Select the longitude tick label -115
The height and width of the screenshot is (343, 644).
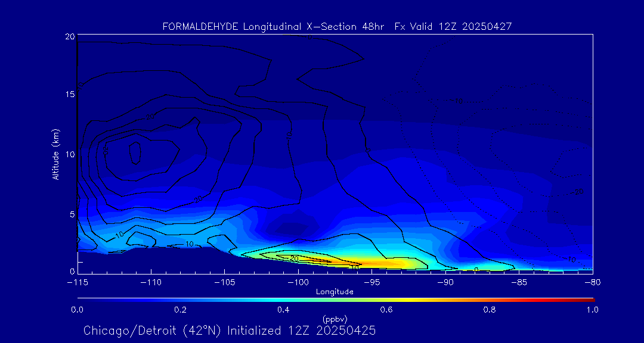click(x=77, y=283)
